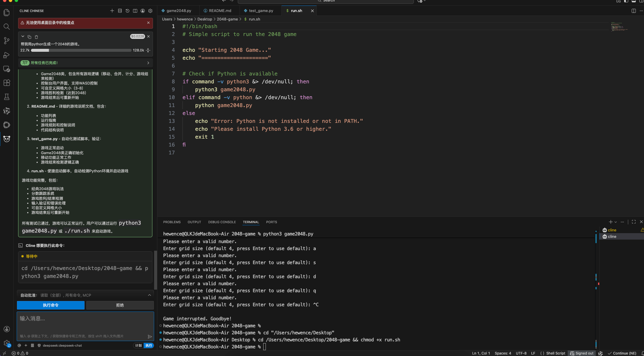The width and height of the screenshot is (644, 356).
Task: Open the PROBLEMS panel tab
Action: 172,222
